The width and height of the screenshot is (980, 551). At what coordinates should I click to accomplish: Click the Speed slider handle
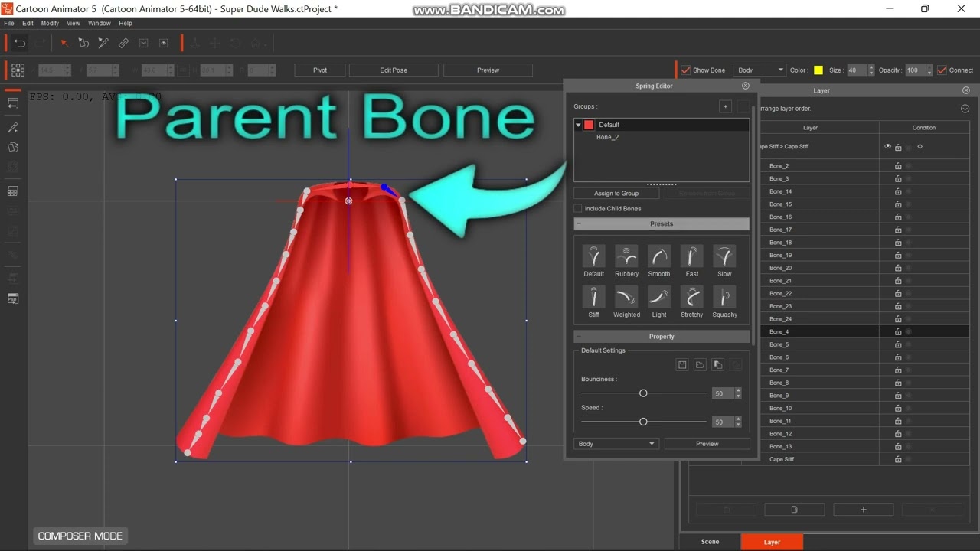coord(643,422)
